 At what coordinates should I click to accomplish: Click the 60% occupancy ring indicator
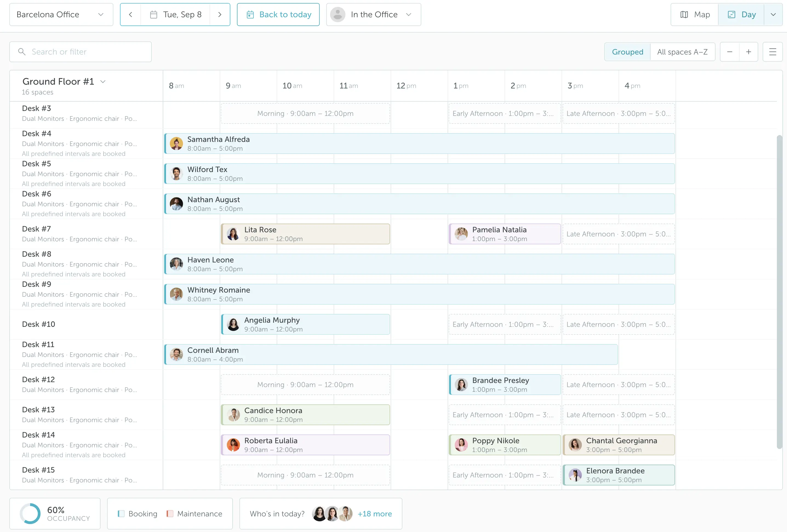tap(30, 514)
